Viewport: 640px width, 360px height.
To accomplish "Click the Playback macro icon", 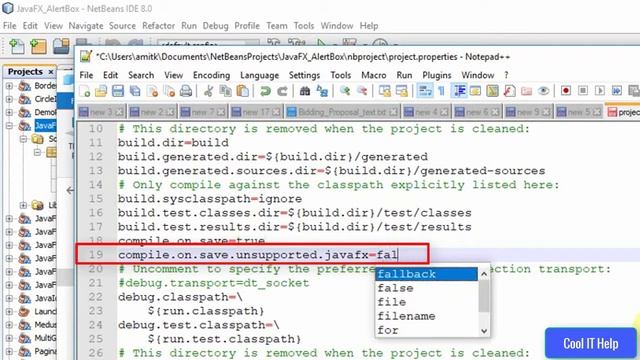I will (600, 91).
